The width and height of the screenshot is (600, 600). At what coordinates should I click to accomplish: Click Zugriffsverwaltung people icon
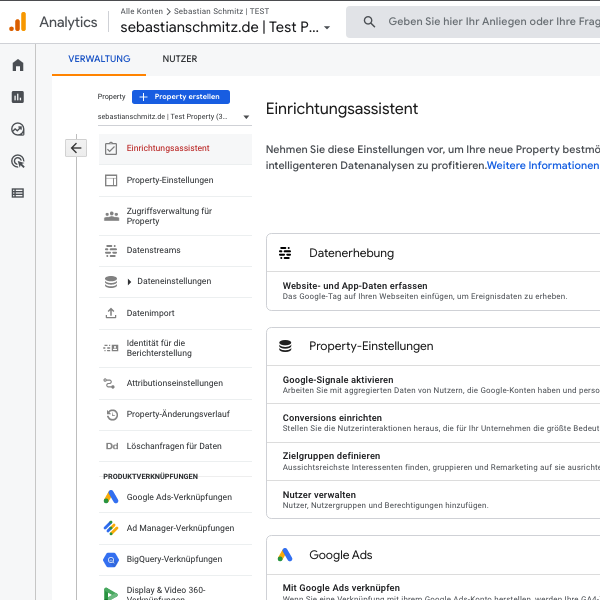tap(111, 216)
